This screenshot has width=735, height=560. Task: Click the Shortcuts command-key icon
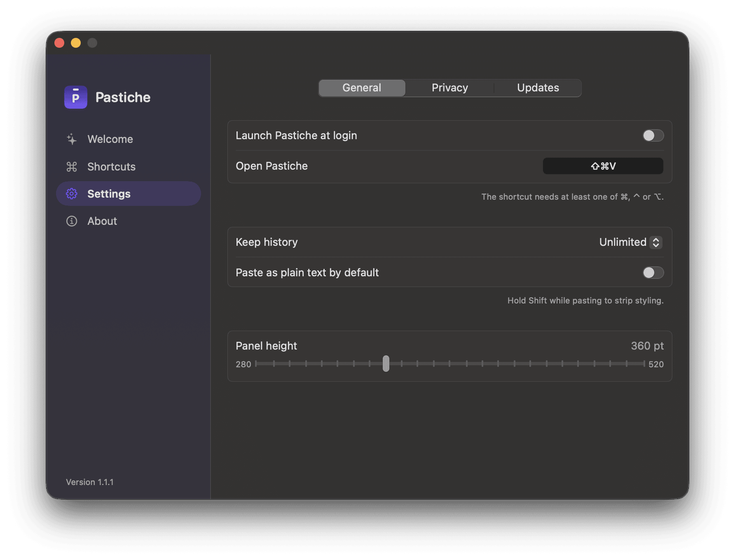[x=72, y=167]
